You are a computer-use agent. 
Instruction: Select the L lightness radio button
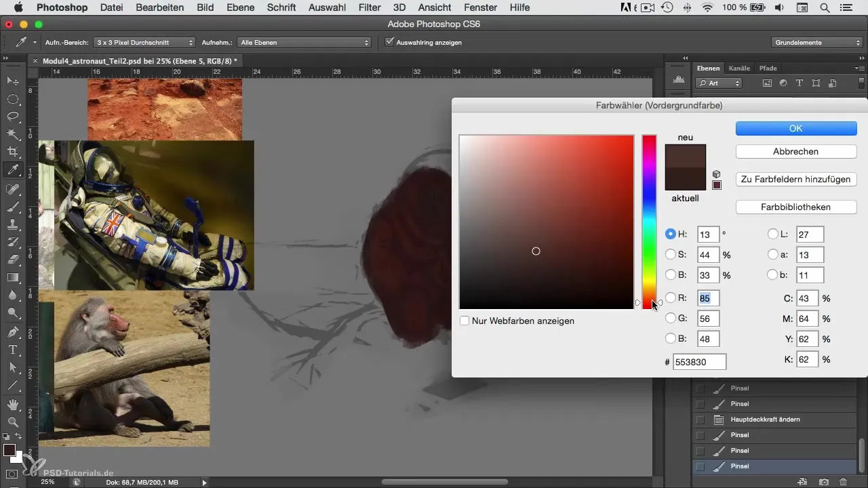click(x=772, y=234)
